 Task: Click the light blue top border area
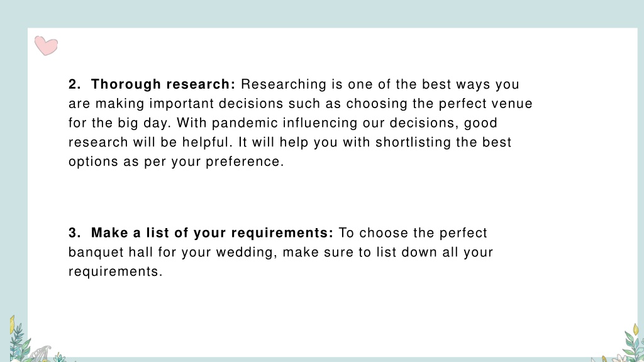pyautogui.click(x=322, y=14)
